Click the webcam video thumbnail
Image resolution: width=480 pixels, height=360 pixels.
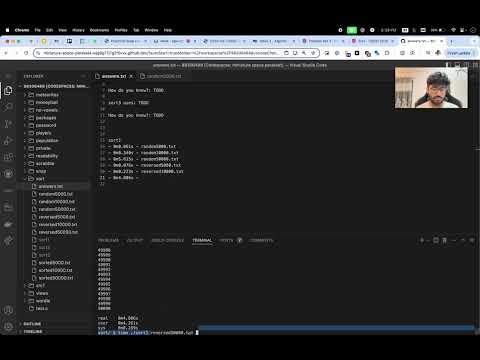point(431,88)
